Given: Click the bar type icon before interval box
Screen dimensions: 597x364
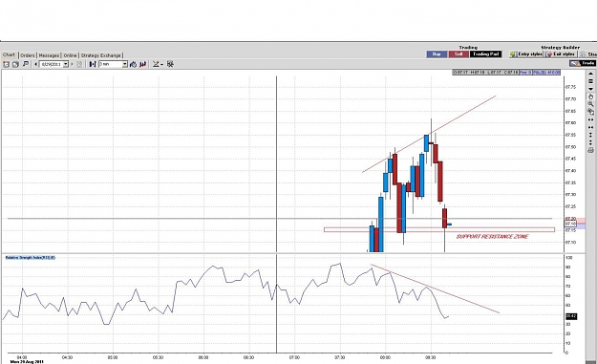Looking at the screenshot, I should pos(93,64).
